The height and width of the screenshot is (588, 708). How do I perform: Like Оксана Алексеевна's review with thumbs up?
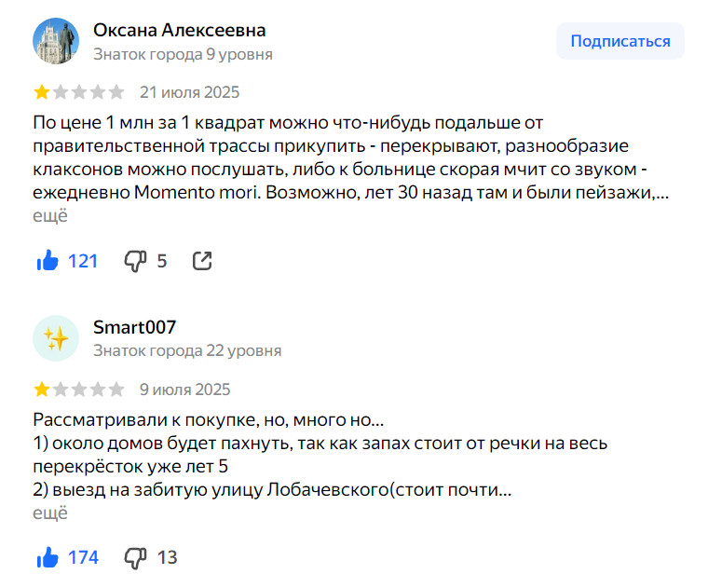pyautogui.click(x=48, y=261)
